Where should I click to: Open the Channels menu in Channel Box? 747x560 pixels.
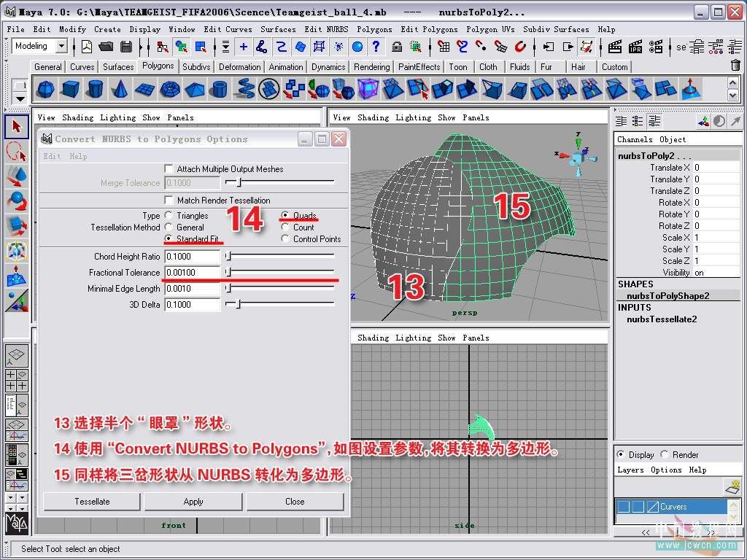(x=635, y=139)
